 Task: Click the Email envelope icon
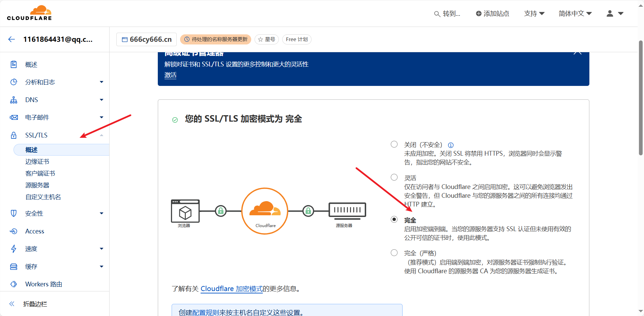pos(13,117)
